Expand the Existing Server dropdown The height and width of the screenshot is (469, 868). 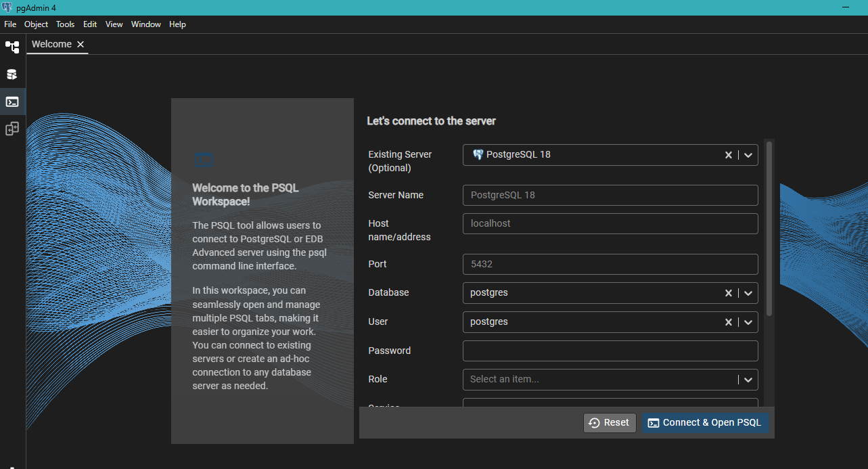click(748, 155)
